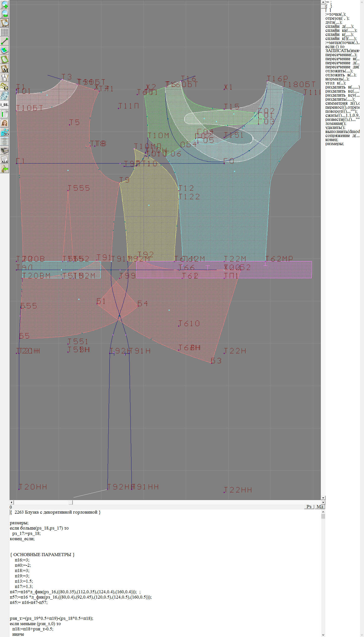The height and width of the screenshot is (637, 364).
Task: Toggle the grid display icon
Action: click(5, 32)
